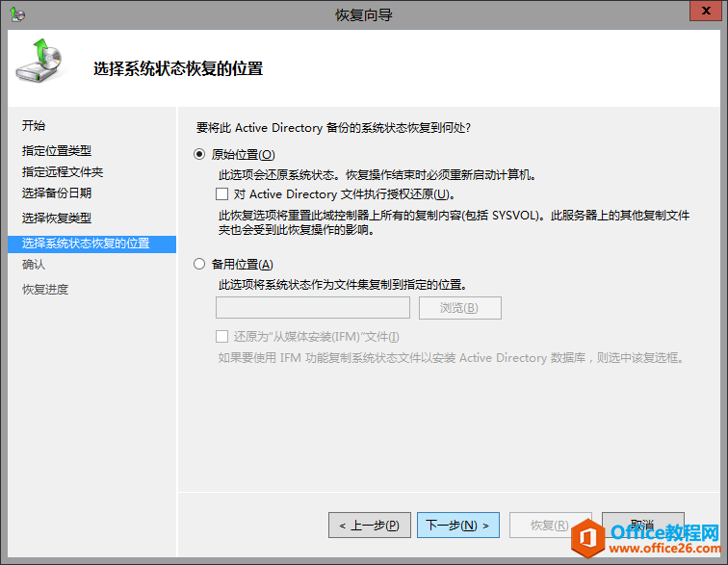Click the 恢复进度 step in sidebar
Image resolution: width=728 pixels, height=565 pixels.
coord(45,289)
